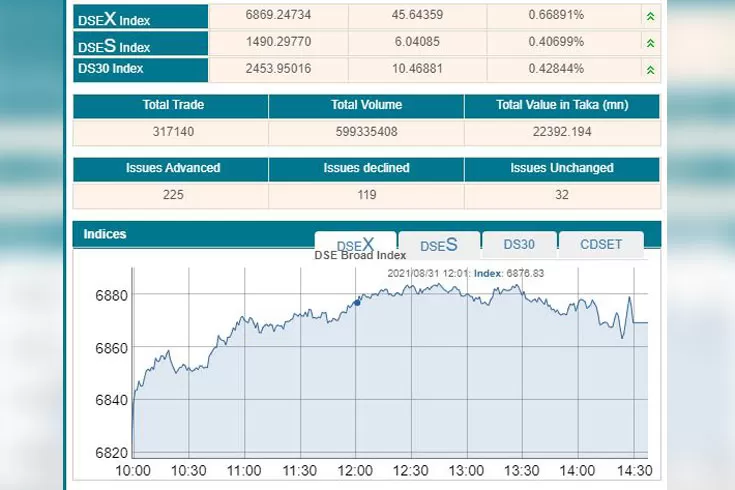The width and height of the screenshot is (735, 490).
Task: Click x-axis label 14:30
Action: 634,470
